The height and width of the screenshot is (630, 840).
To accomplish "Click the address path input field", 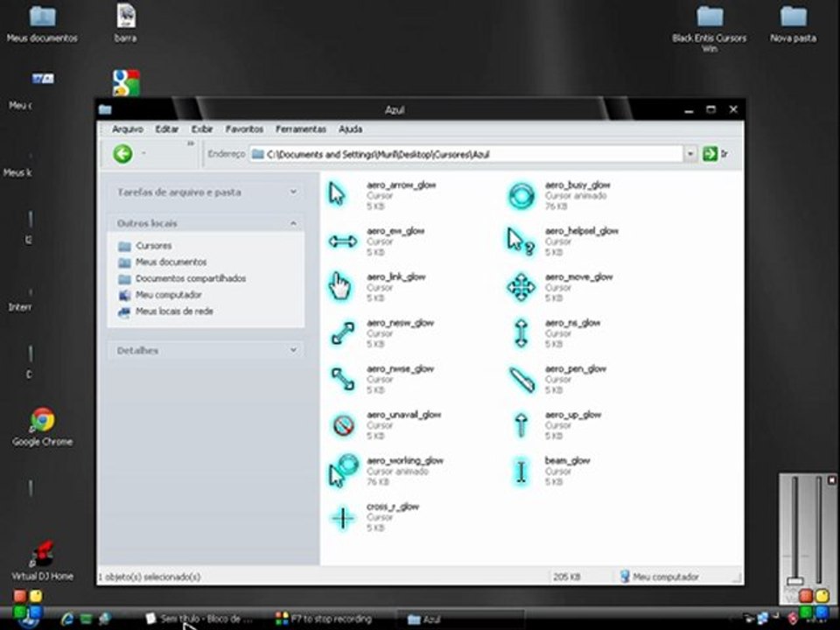I will (466, 154).
